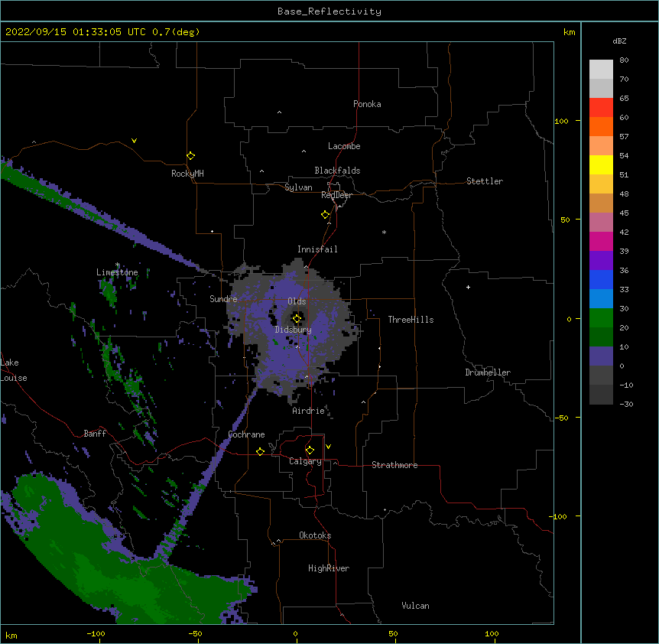Click the yellow v marker northeast of Calgary

click(328, 447)
